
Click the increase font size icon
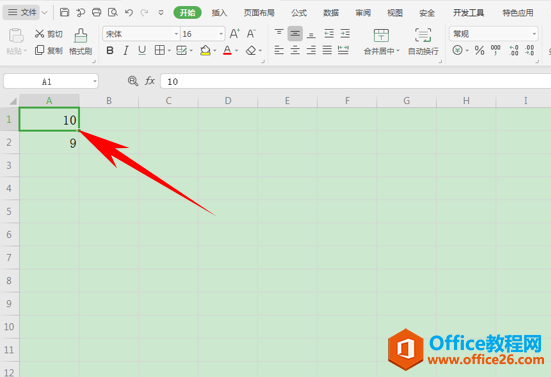point(234,34)
